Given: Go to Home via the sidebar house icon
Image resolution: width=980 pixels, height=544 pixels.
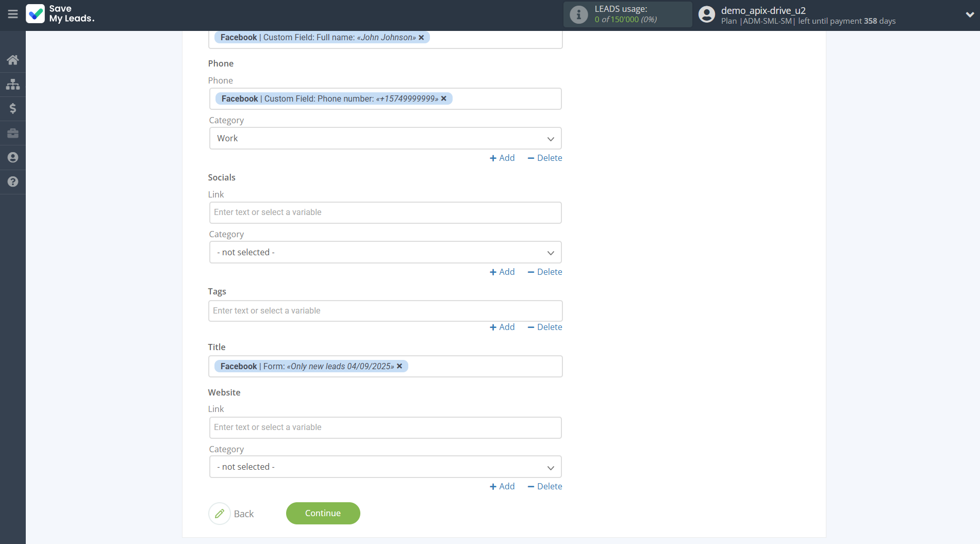Looking at the screenshot, I should (x=13, y=60).
